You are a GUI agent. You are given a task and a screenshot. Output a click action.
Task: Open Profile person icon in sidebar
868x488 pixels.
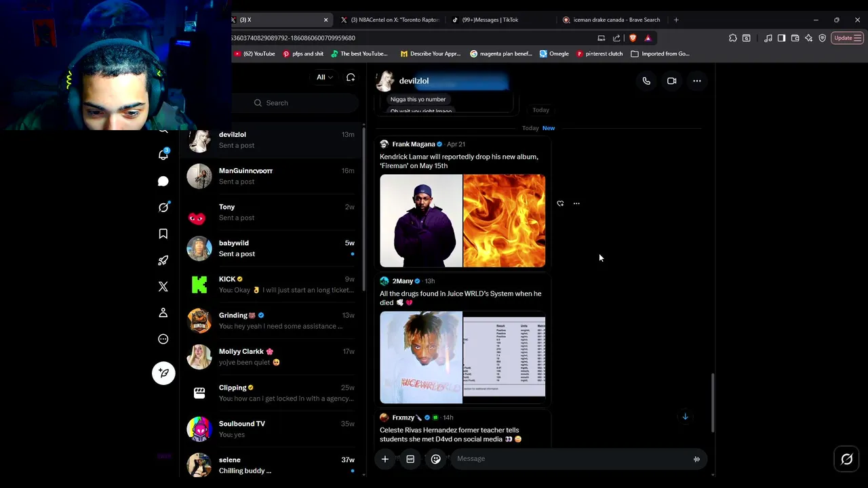point(163,312)
